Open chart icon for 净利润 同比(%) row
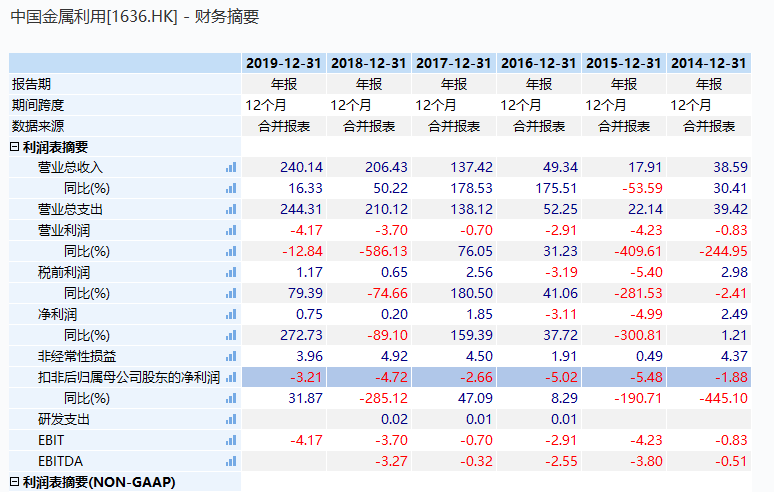The width and height of the screenshot is (774, 492). point(231,335)
